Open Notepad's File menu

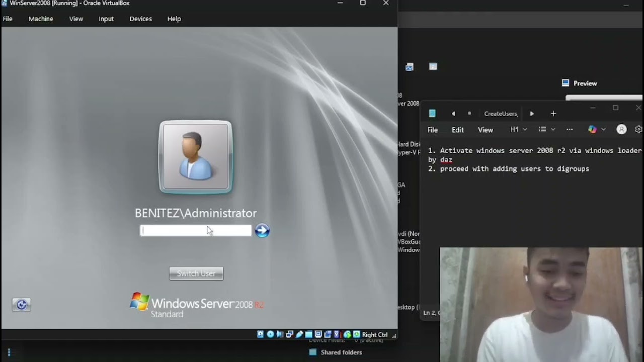click(432, 130)
